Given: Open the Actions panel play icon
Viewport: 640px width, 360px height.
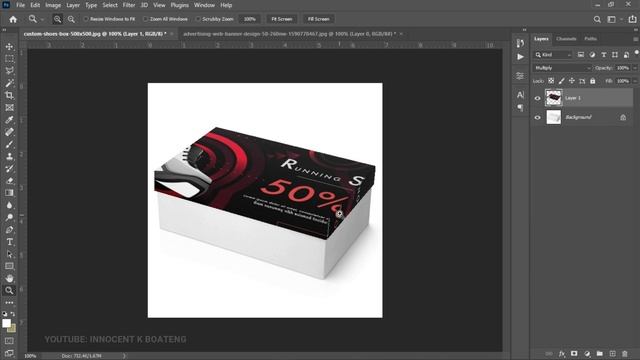Looking at the screenshot, I should (x=520, y=57).
